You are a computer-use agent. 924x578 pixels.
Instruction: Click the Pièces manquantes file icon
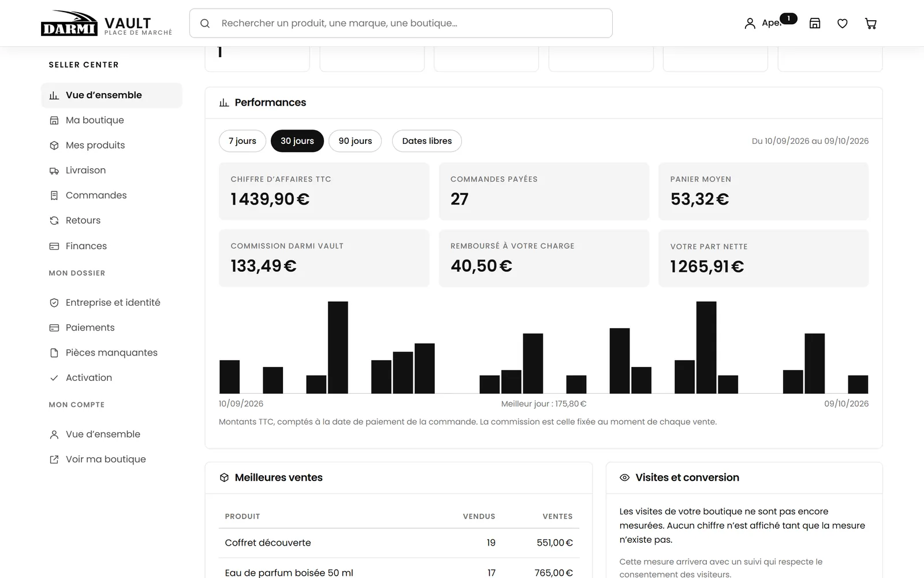click(54, 353)
